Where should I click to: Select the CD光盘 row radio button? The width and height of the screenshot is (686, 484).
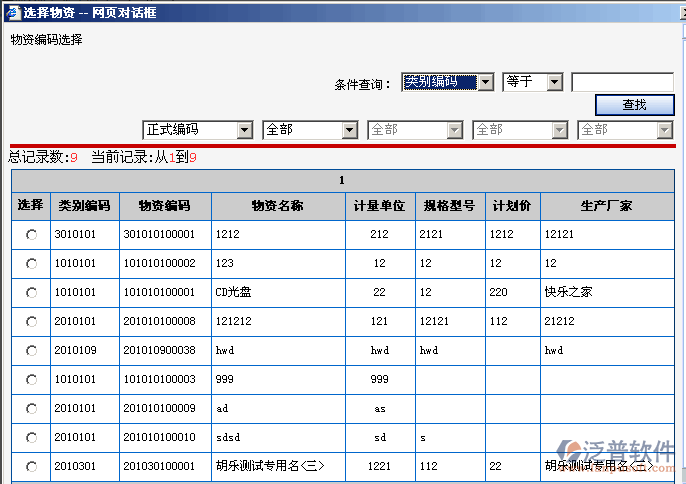pyautogui.click(x=31, y=292)
